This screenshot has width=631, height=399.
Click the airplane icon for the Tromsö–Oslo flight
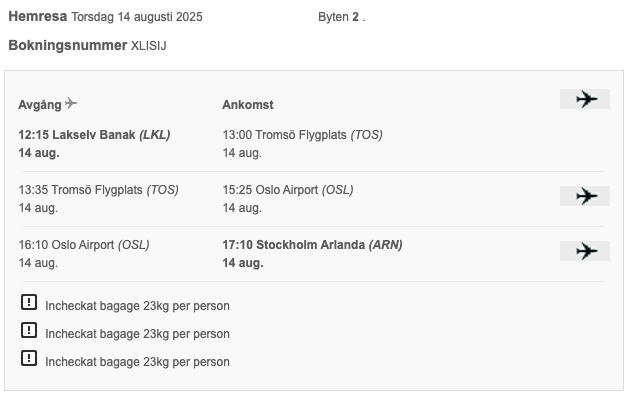click(585, 196)
